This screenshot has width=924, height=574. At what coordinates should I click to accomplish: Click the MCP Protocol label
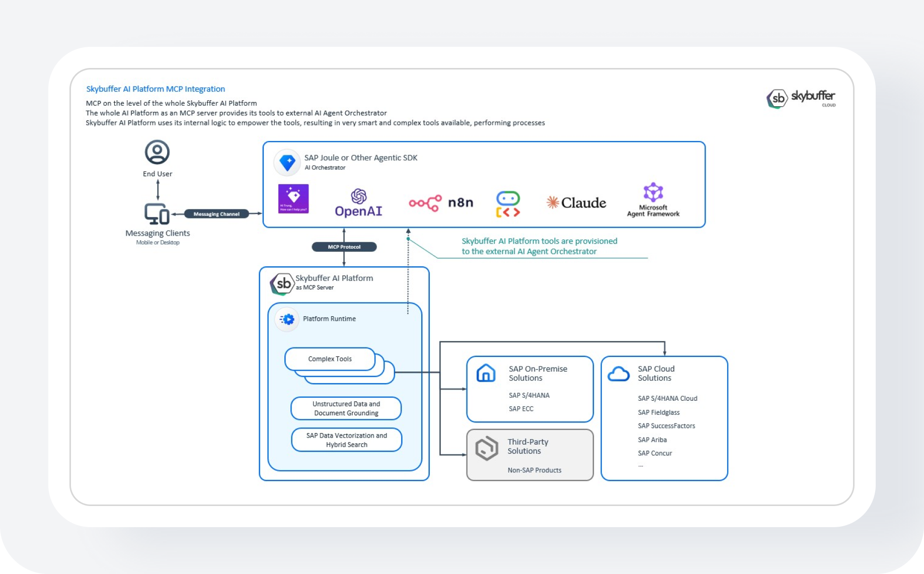pyautogui.click(x=344, y=247)
